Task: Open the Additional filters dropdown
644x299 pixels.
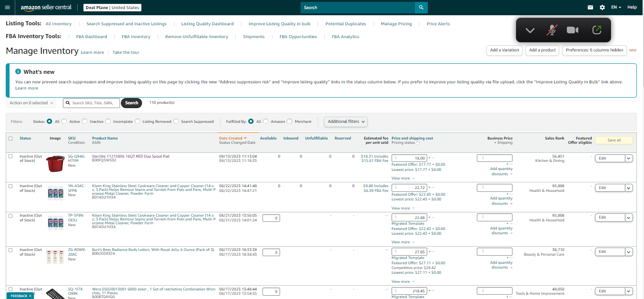Action: pyautogui.click(x=346, y=121)
